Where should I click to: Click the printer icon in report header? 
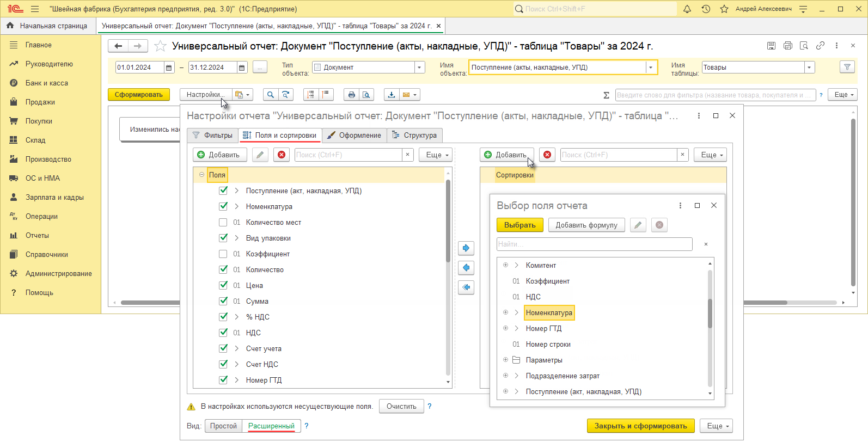pyautogui.click(x=787, y=46)
